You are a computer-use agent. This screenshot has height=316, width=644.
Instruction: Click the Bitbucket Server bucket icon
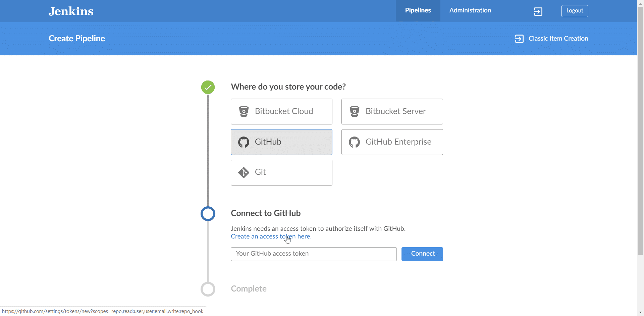click(355, 111)
